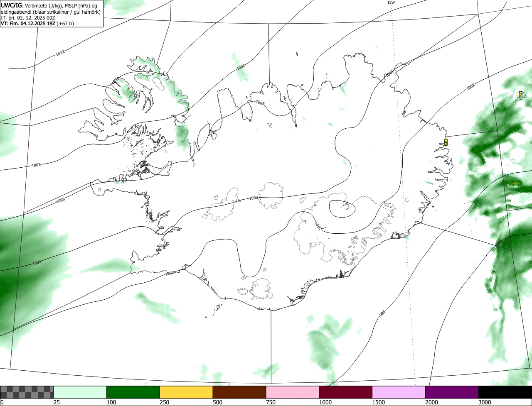Image resolution: width=532 pixels, height=406 pixels.
Task: Click the 'IT: þri. 02. 12. 2025 00Z' line
Action: (x=27, y=17)
